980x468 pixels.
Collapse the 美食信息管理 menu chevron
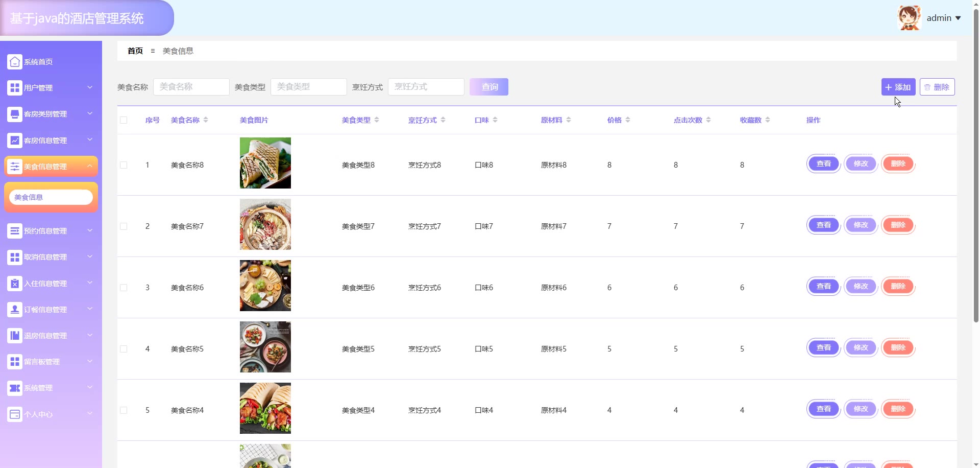click(x=90, y=166)
